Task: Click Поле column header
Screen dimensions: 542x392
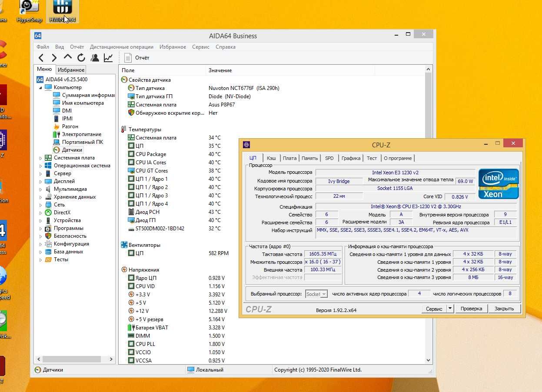Action: [x=162, y=70]
